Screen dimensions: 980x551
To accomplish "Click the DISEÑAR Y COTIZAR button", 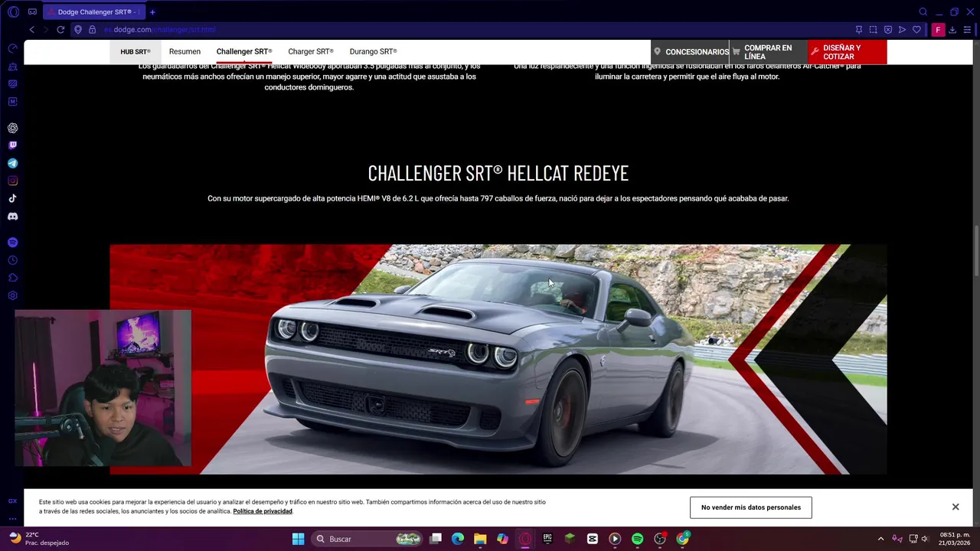I will click(x=847, y=52).
